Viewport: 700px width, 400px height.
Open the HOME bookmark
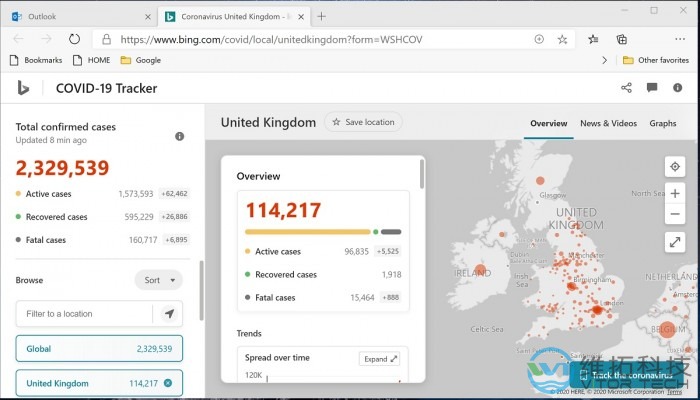(x=92, y=60)
